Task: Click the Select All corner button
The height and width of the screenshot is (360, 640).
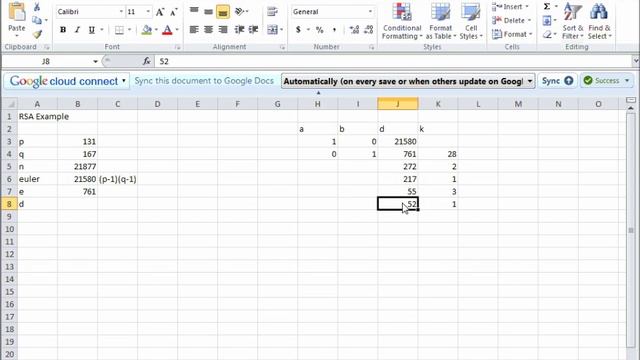Action: point(9,104)
